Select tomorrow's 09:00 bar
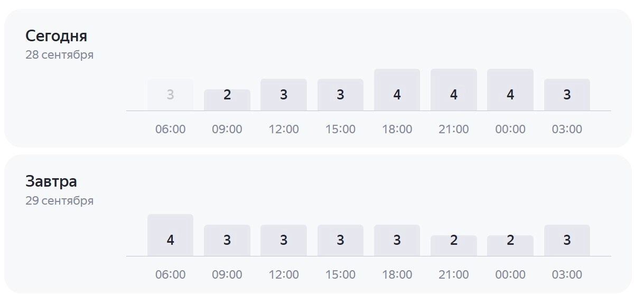Viewport: 644px width, 294px height. [x=227, y=240]
